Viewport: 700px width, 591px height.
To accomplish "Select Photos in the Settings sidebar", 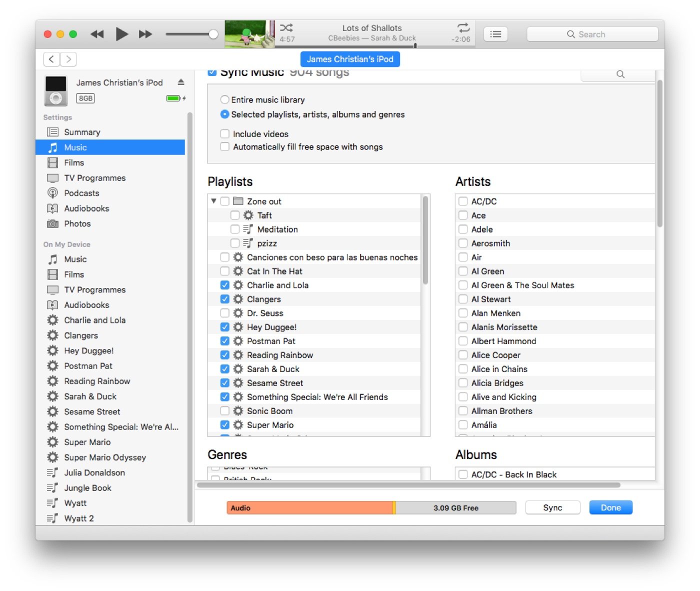I will 77,223.
